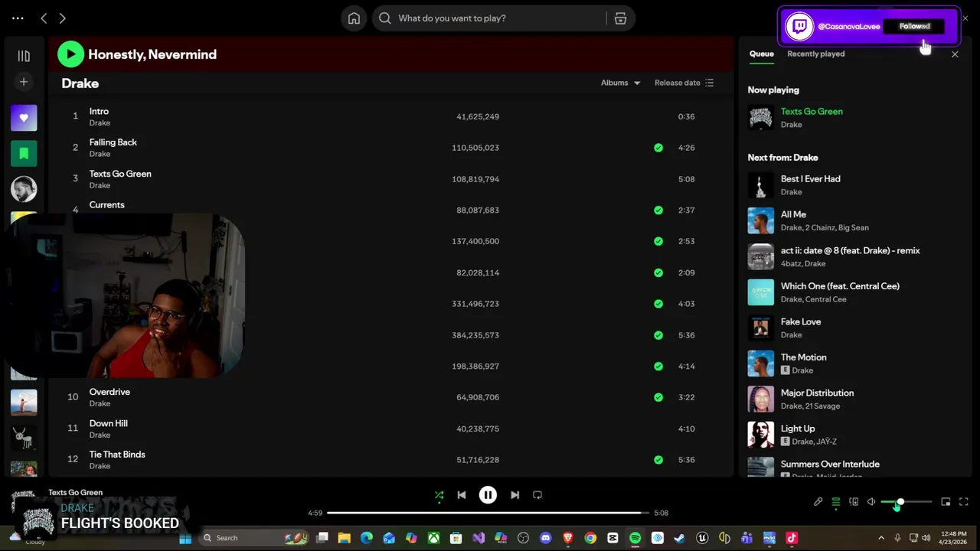Open Drake artist thumbnail in sidebar
980x551 pixels.
(x=24, y=188)
